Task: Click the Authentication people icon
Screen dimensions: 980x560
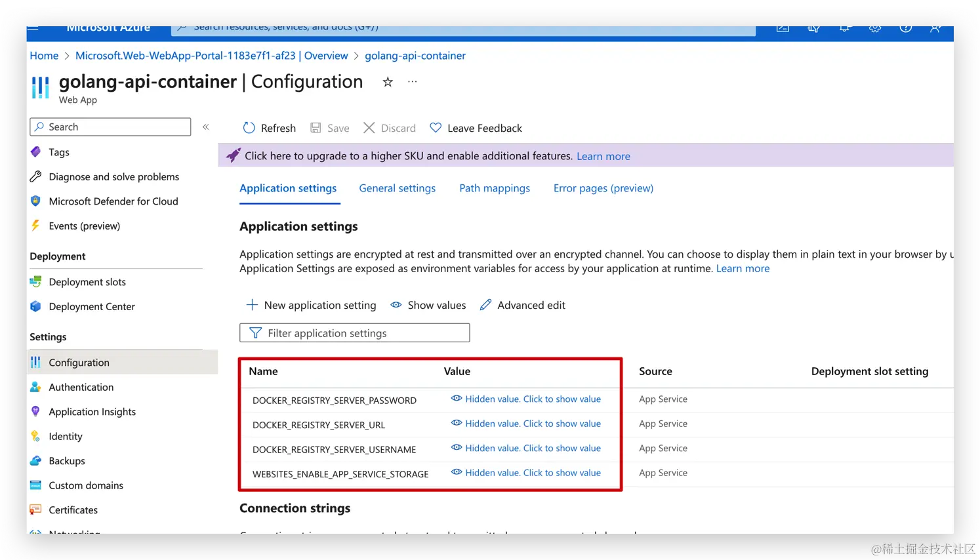Action: 35,387
